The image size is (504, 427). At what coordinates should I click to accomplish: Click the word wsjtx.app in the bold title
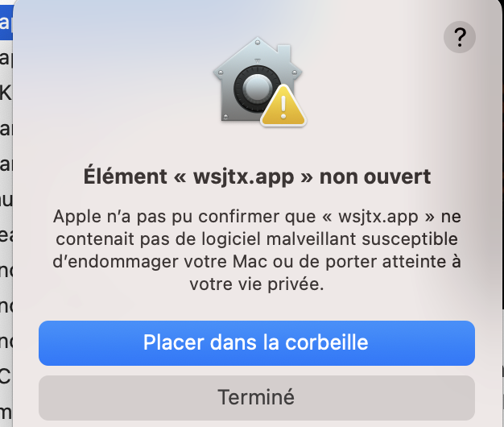coord(244,177)
